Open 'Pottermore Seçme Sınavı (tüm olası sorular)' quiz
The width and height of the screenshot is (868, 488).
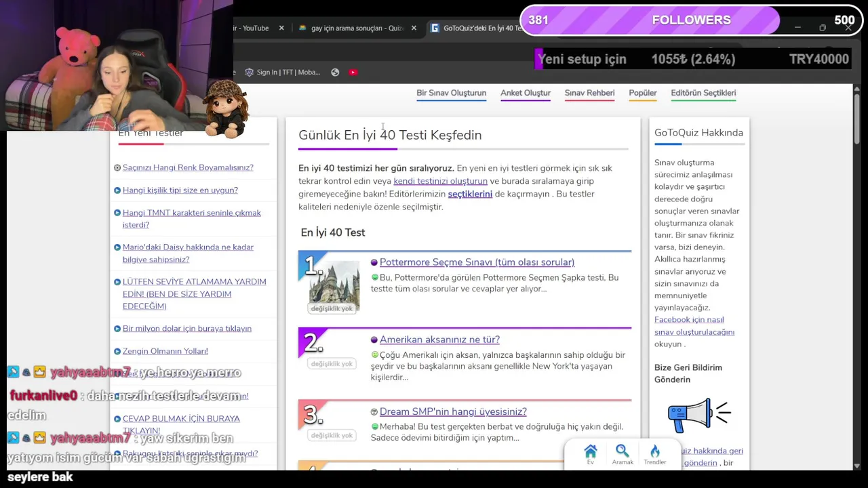click(x=477, y=262)
